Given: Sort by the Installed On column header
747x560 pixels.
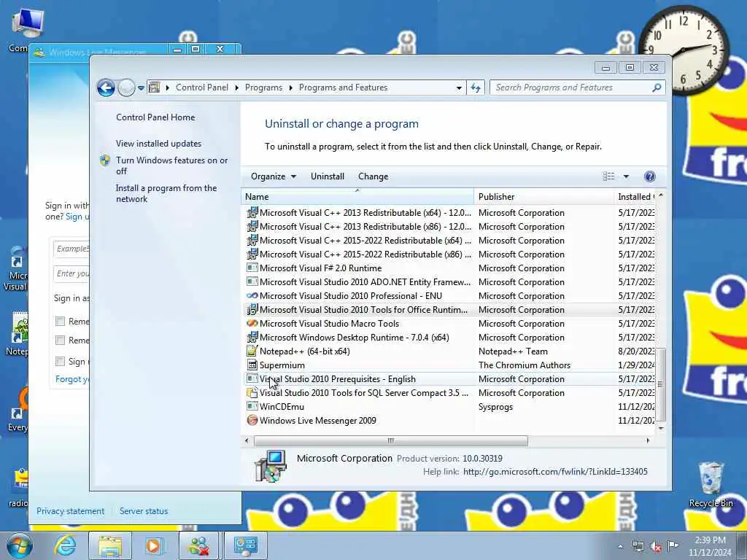Looking at the screenshot, I should click(x=635, y=197).
